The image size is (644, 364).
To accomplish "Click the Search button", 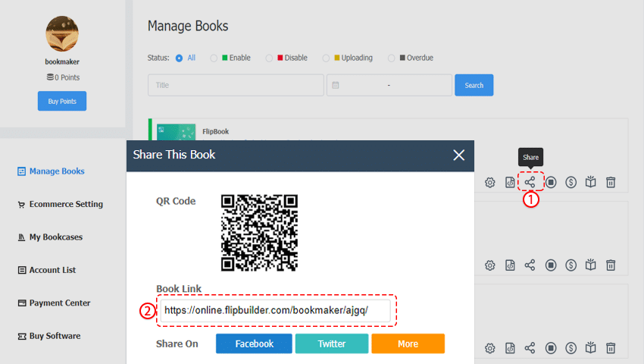I will 474,85.
